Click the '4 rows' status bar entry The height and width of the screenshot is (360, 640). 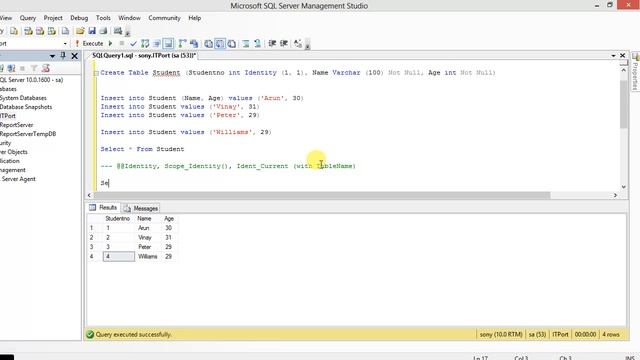point(611,335)
